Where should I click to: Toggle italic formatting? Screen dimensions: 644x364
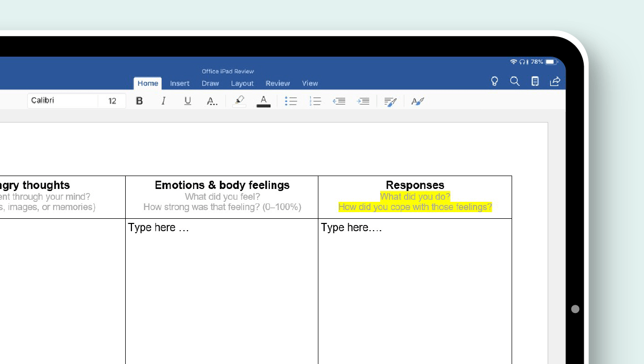click(x=163, y=101)
